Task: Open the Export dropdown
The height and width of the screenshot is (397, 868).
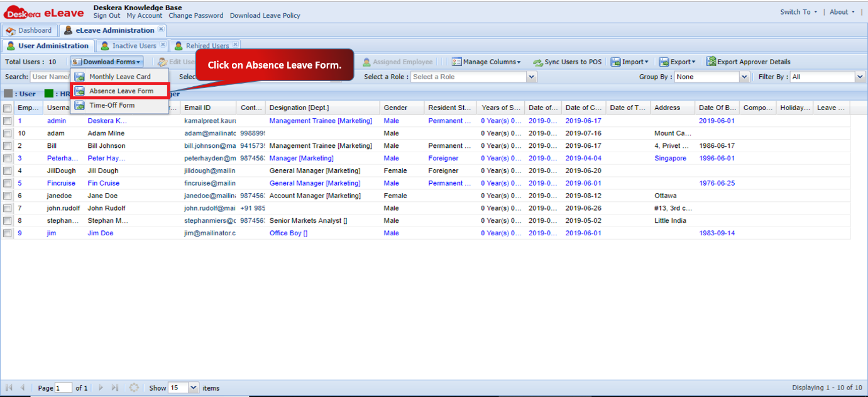Action: 678,62
